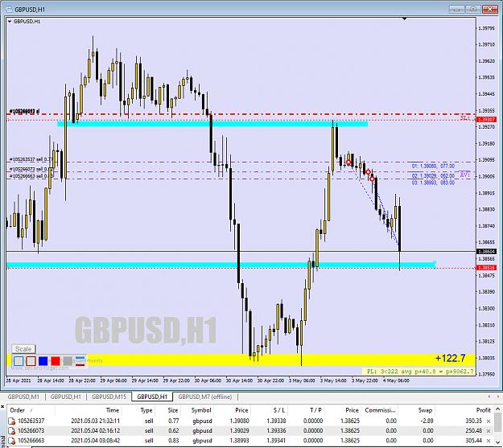This screenshot has height=448, width=503.
Task: Sort by the T / P column header
Action: [315, 410]
